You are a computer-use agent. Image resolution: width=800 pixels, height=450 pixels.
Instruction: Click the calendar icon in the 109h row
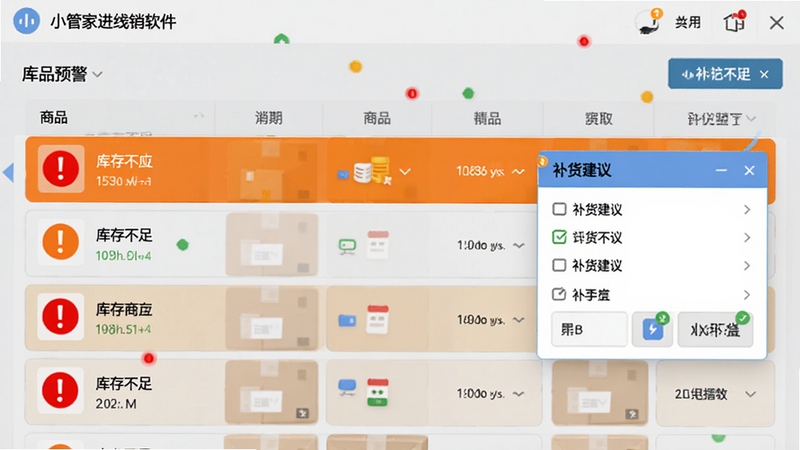point(378,244)
